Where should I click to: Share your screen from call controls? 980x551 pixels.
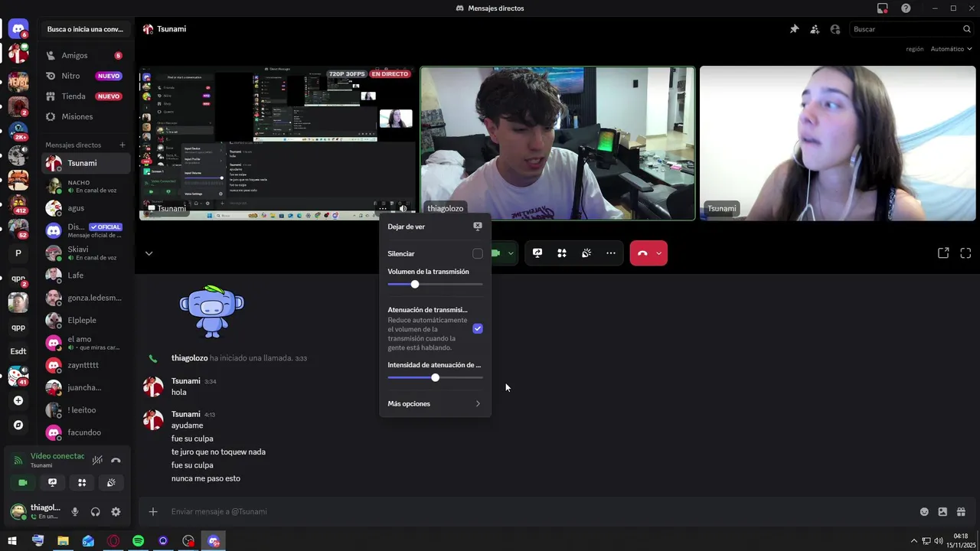[537, 253]
